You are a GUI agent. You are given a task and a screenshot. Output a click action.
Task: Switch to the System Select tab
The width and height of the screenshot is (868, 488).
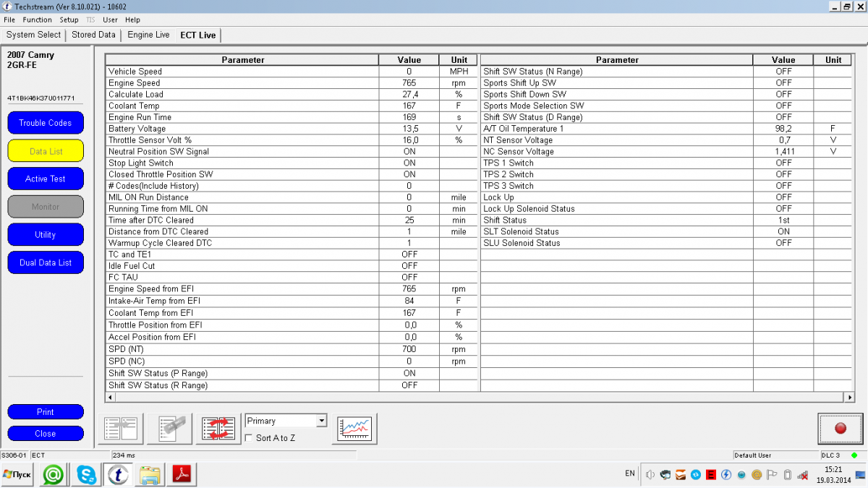[34, 35]
